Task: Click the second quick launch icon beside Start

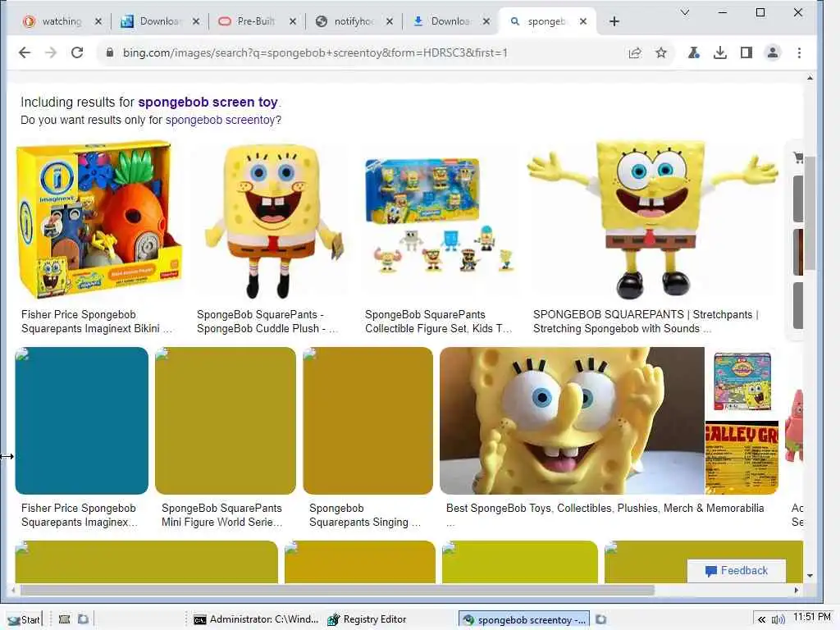Action: [x=83, y=619]
